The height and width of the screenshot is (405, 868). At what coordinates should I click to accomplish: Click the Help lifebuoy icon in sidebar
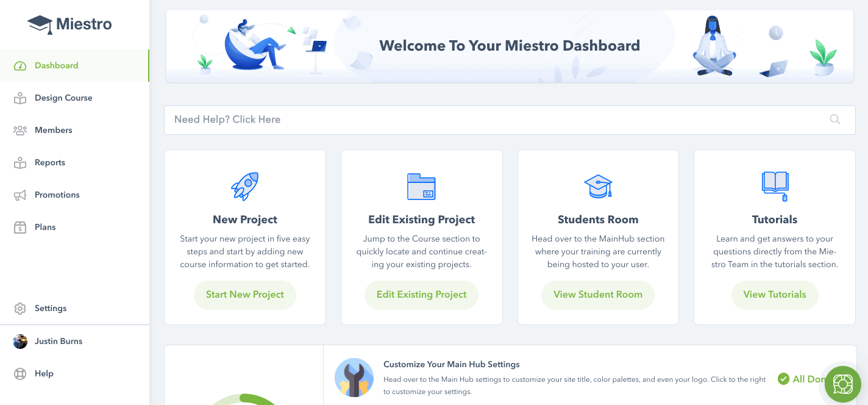20,374
